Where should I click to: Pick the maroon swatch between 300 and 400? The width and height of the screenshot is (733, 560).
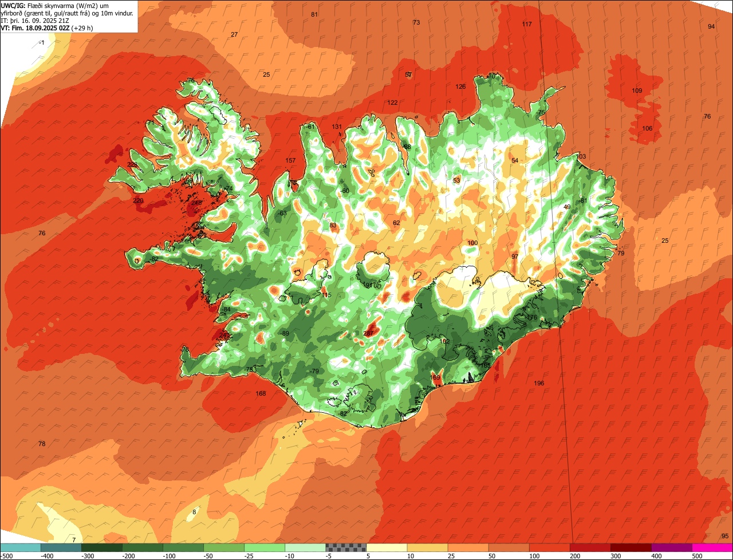630,547
